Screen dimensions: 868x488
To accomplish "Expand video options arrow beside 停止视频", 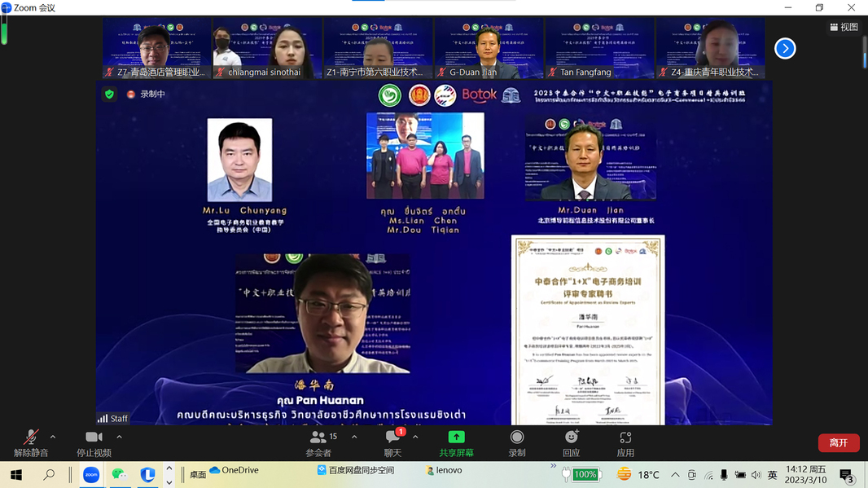I will click(119, 437).
